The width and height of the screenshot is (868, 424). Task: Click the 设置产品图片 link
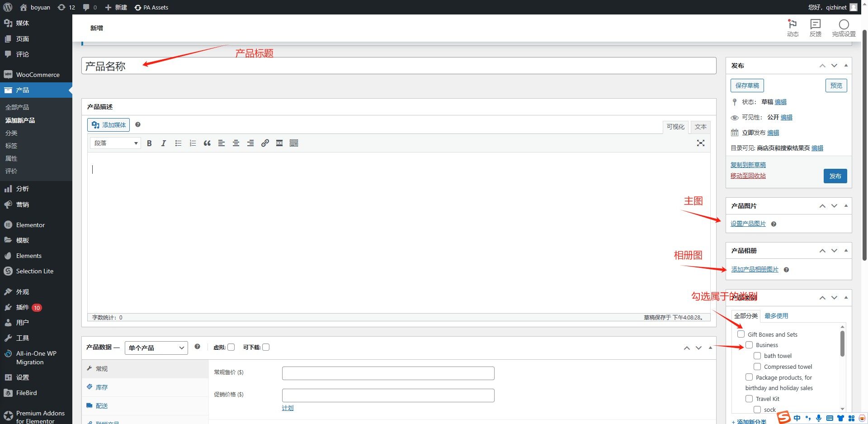pyautogui.click(x=748, y=224)
